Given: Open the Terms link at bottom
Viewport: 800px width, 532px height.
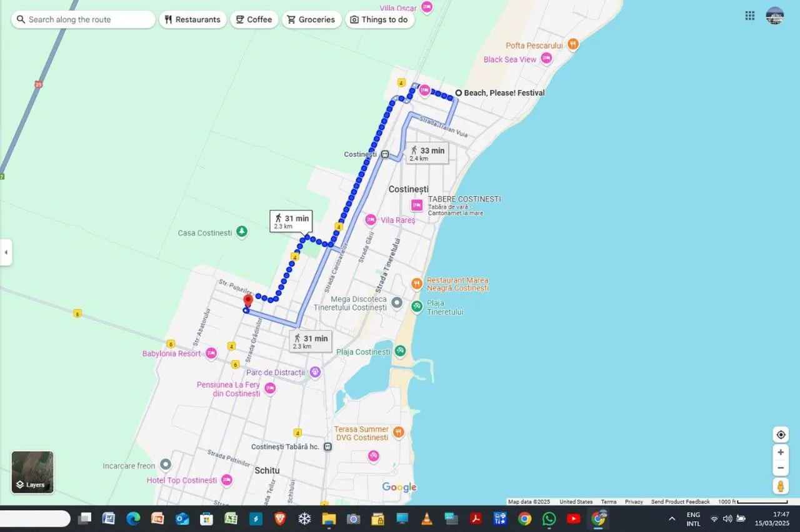Looking at the screenshot, I should [x=609, y=501].
